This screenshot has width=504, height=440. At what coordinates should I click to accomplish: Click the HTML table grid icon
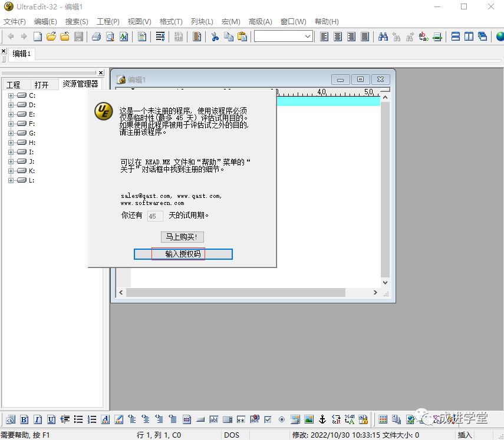(383, 419)
